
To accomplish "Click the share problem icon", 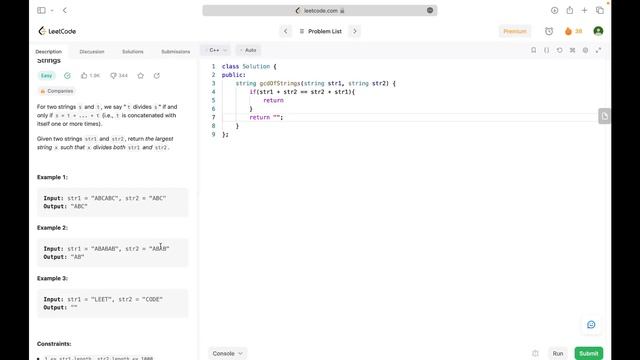I will coord(157,76).
